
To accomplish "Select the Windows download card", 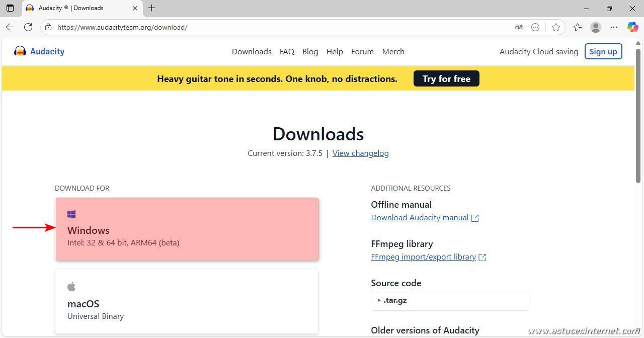I will pyautogui.click(x=187, y=229).
